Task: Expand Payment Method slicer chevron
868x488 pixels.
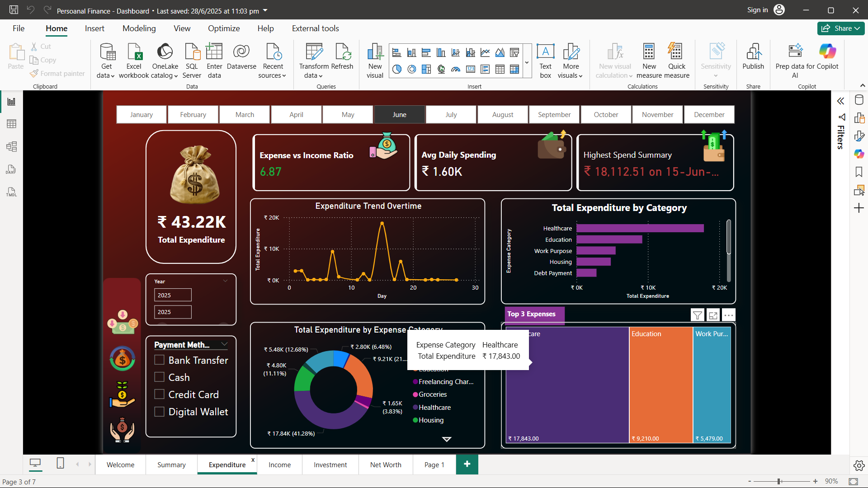Action: click(224, 344)
